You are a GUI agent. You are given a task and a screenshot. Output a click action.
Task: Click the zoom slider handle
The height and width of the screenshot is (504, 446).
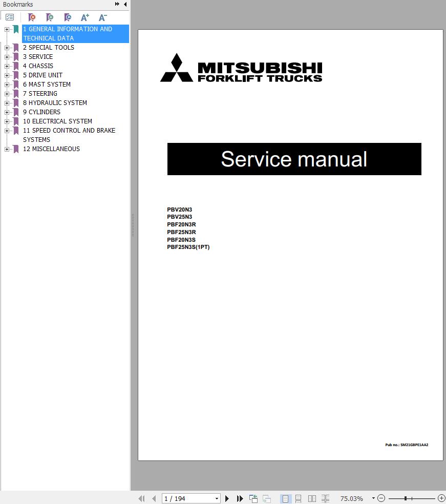click(406, 498)
